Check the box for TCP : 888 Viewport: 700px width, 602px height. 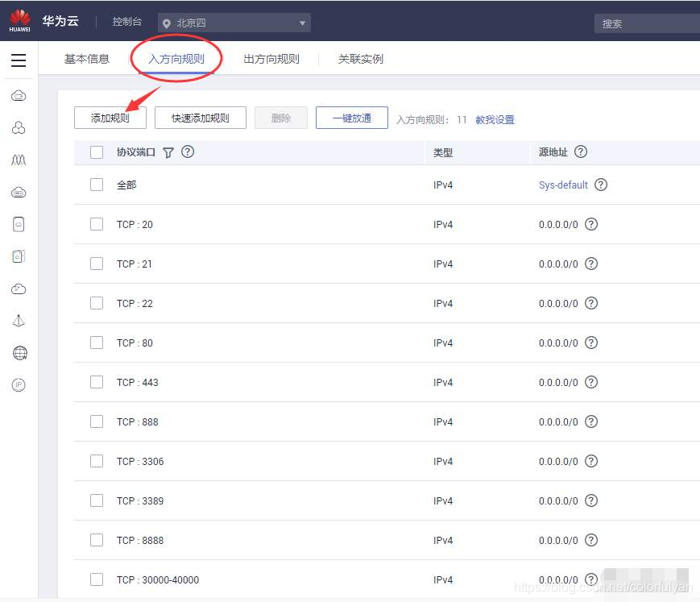click(97, 421)
